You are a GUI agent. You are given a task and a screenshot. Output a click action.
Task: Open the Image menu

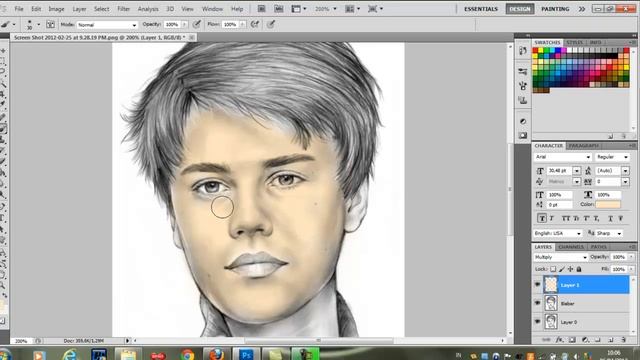pos(56,9)
